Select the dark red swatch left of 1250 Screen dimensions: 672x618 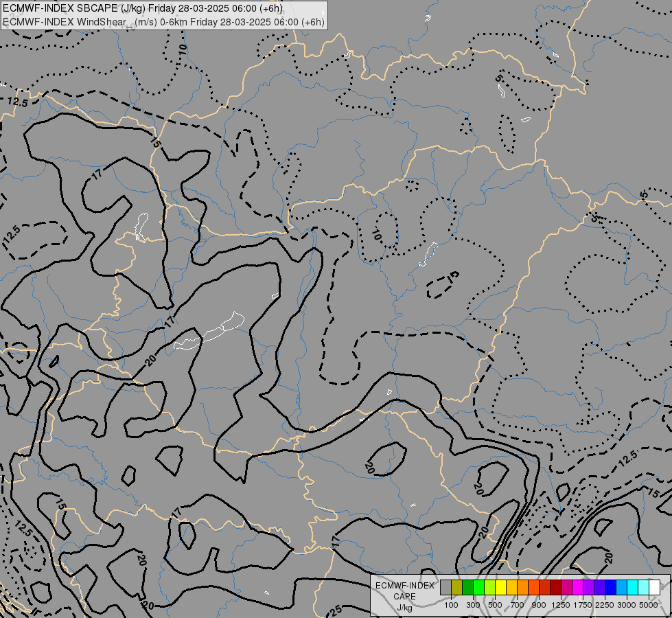(x=556, y=588)
